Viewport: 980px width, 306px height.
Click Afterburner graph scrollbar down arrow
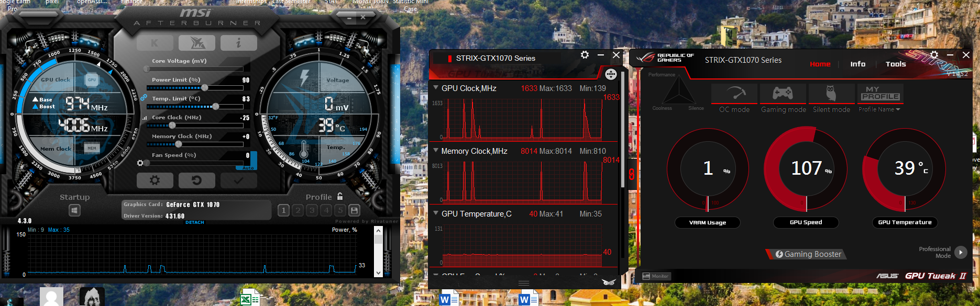pyautogui.click(x=378, y=273)
